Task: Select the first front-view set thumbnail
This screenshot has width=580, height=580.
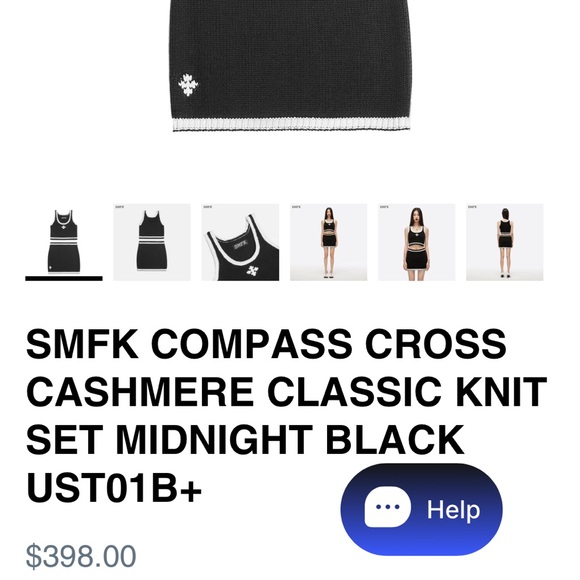Action: tap(64, 240)
